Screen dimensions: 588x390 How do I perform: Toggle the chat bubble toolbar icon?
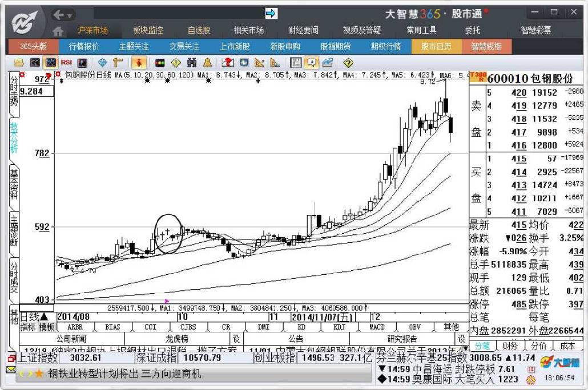[312, 63]
